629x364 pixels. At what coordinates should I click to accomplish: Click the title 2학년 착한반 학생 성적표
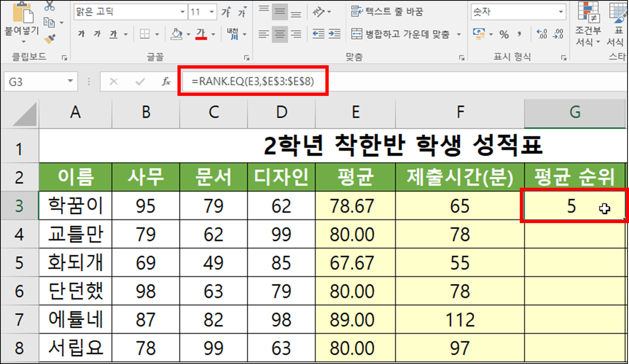click(403, 145)
